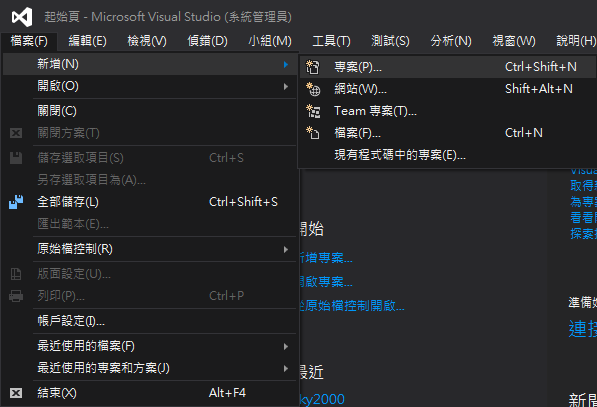
Task: Click the 原始檔控制開啟... start page link
Action: [352, 306]
